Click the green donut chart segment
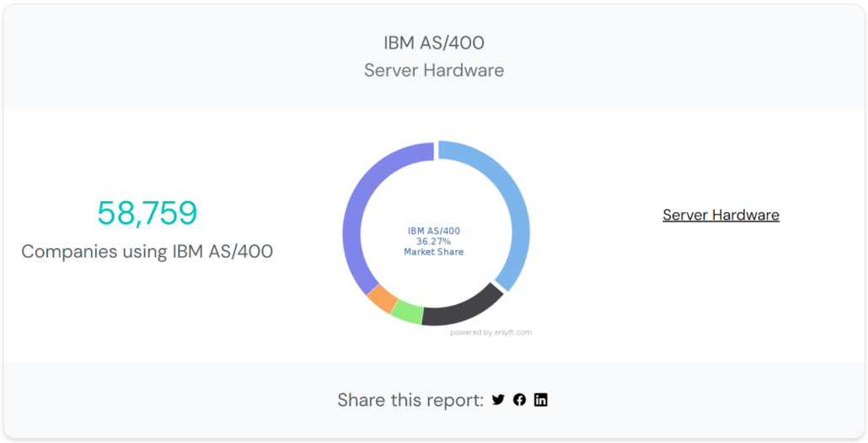The height and width of the screenshot is (443, 868). click(x=407, y=312)
